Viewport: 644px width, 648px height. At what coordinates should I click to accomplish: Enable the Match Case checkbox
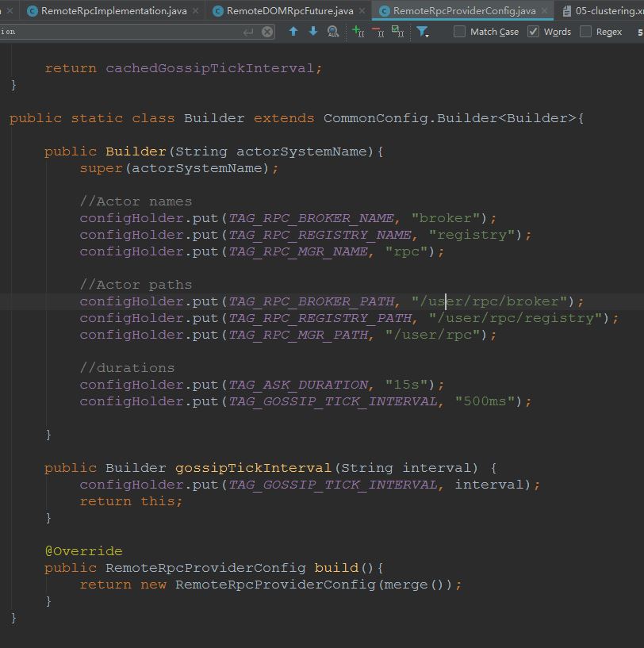pos(458,32)
